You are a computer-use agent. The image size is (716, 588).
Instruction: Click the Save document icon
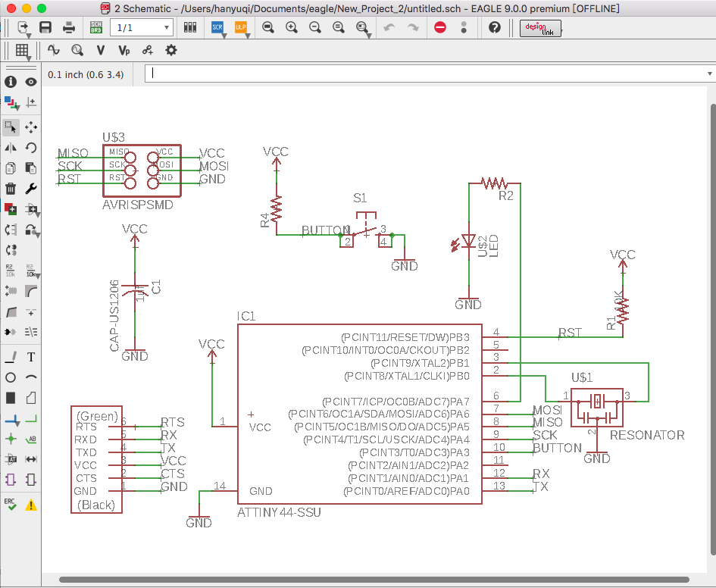45,28
